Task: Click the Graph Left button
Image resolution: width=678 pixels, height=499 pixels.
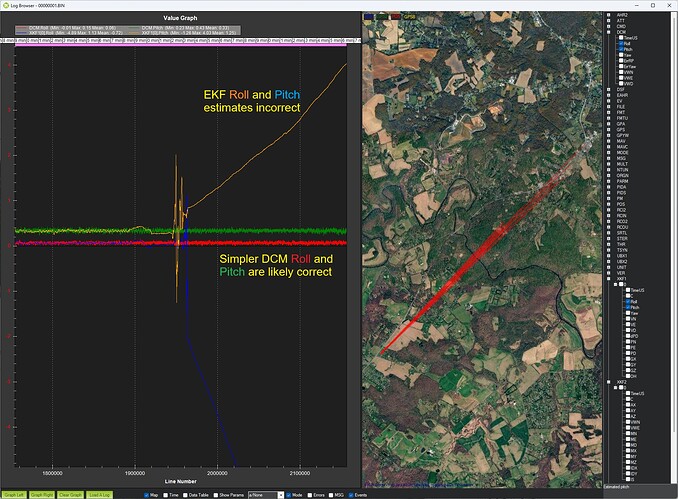Action: (14, 495)
